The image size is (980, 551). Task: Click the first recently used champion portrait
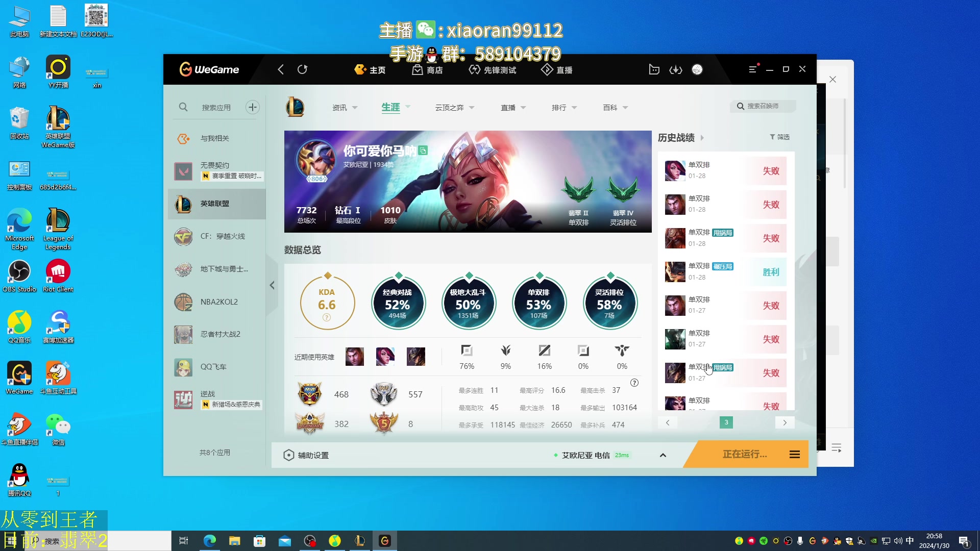(355, 357)
